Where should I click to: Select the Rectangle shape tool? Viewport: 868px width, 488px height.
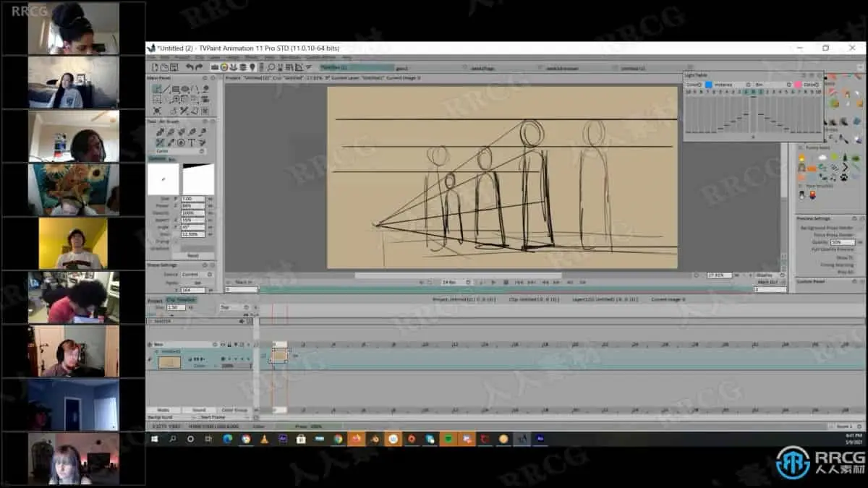point(175,89)
